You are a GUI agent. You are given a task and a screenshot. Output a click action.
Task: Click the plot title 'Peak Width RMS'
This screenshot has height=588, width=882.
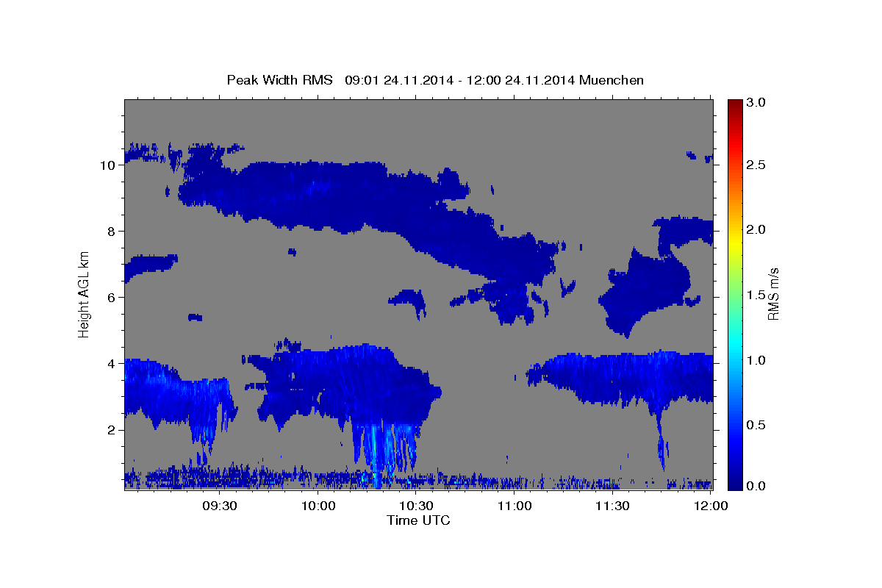[x=280, y=79]
